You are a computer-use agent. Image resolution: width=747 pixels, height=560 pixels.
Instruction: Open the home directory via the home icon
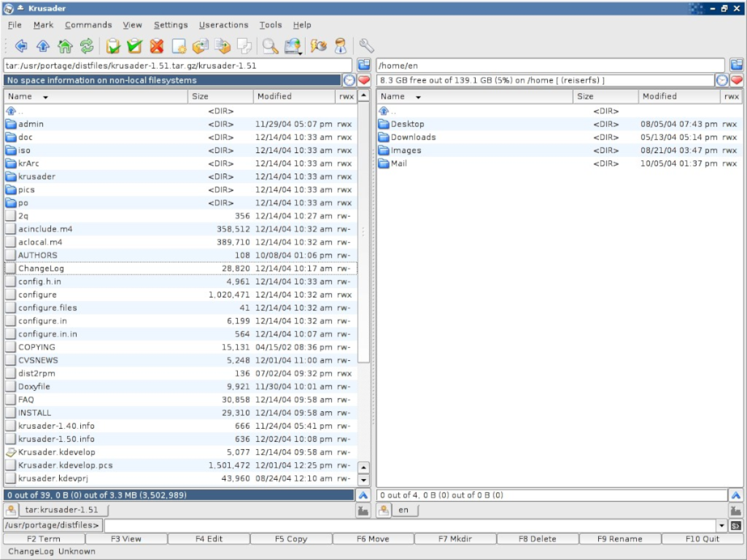coord(64,47)
